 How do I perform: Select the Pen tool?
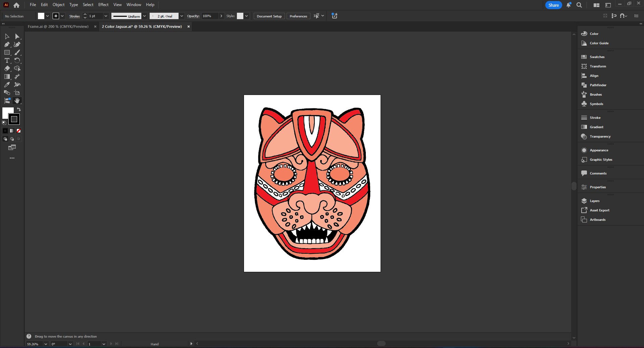(x=7, y=44)
